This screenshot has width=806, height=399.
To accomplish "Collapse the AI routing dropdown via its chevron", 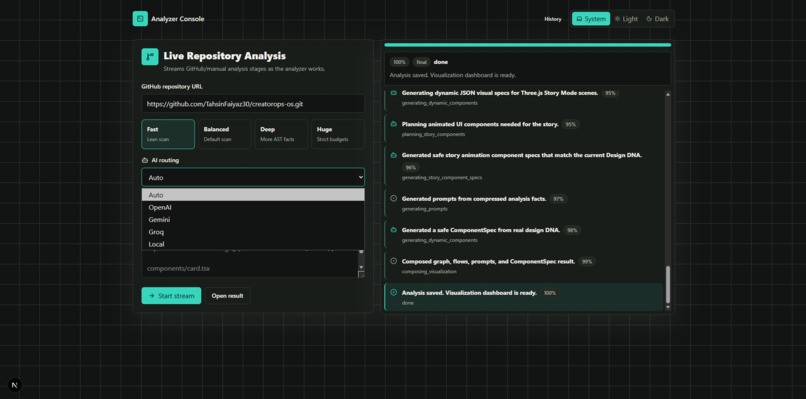I will click(x=361, y=177).
